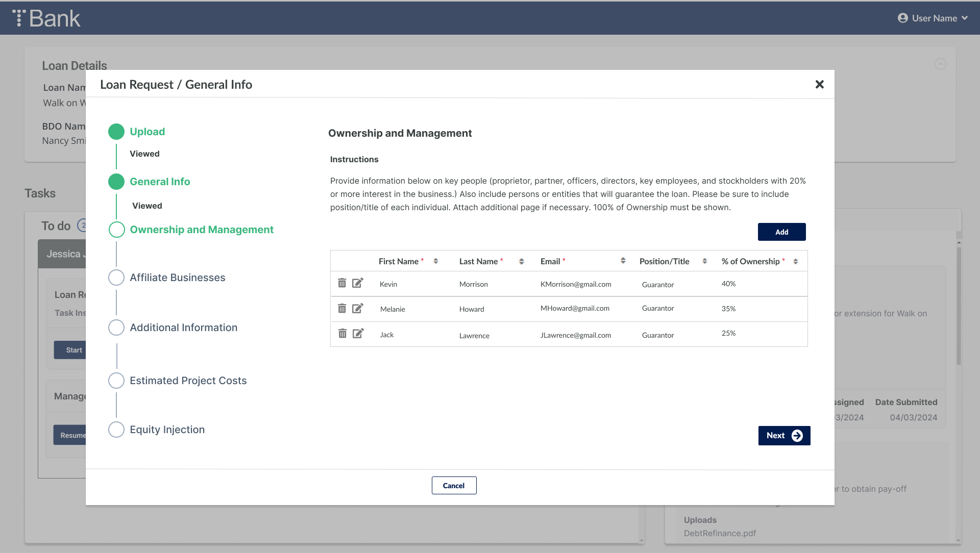Image resolution: width=980 pixels, height=553 pixels.
Task: Click the Bank logo in header
Action: [46, 18]
